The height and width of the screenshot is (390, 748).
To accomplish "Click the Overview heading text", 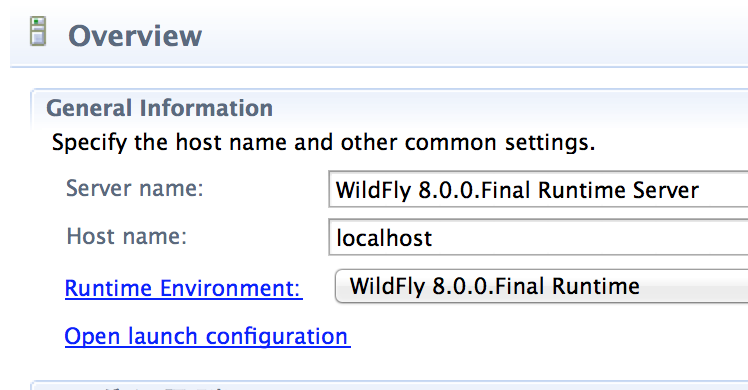I will [135, 36].
